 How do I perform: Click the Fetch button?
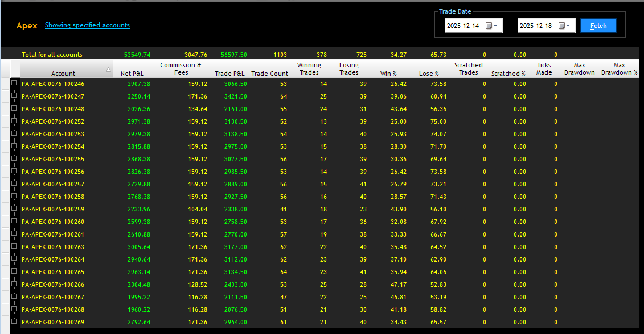tap(598, 26)
